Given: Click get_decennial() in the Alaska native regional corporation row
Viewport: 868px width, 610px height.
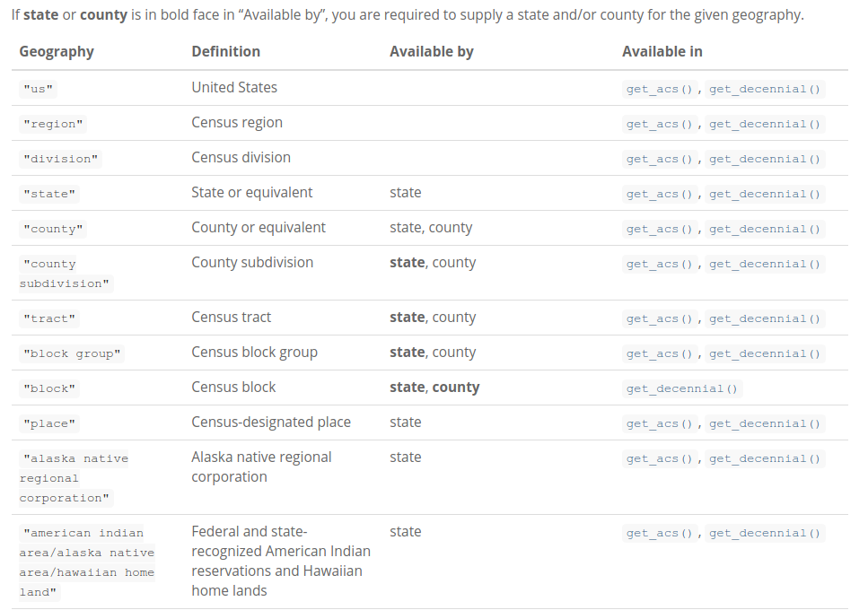Looking at the screenshot, I should (x=764, y=458).
